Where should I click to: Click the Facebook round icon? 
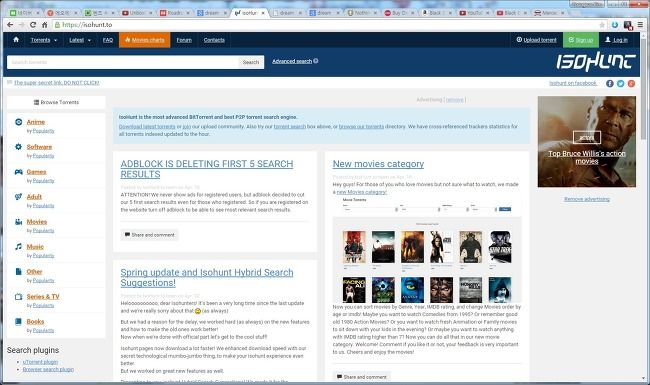[609, 83]
